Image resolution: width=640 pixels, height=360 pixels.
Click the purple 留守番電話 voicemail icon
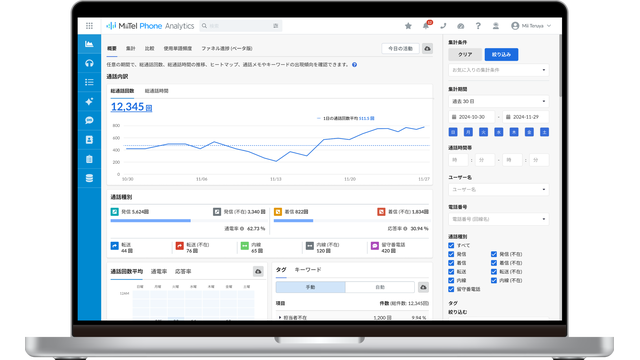[375, 246]
